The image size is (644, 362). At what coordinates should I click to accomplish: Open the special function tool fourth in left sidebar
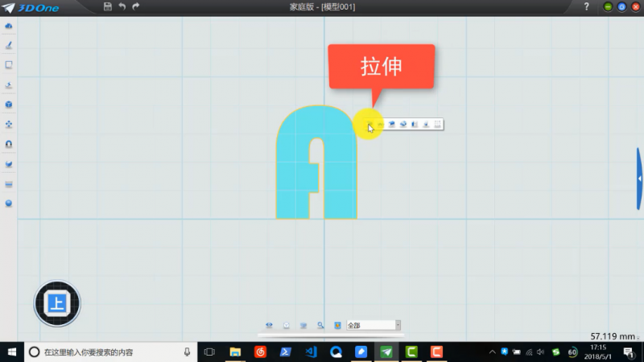click(9, 85)
